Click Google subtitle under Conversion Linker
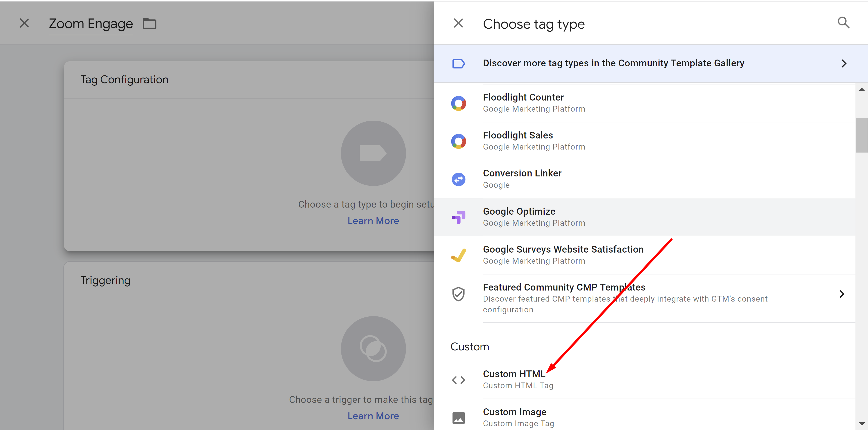This screenshot has width=868, height=430. point(496,185)
